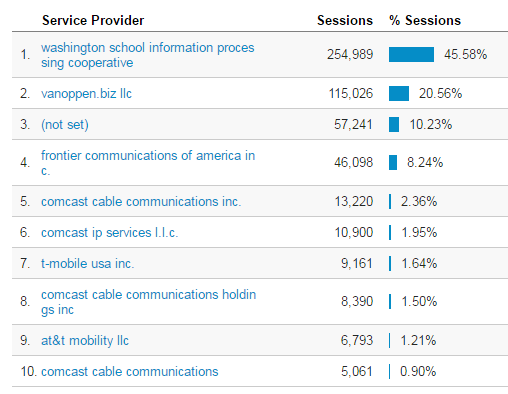The image size is (508, 394).
Task: Open the comcast ip services l.l.c. link
Action: [110, 233]
